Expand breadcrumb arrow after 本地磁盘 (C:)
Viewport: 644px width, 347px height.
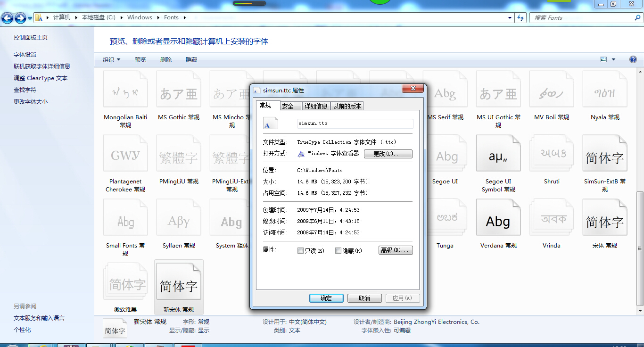point(121,17)
